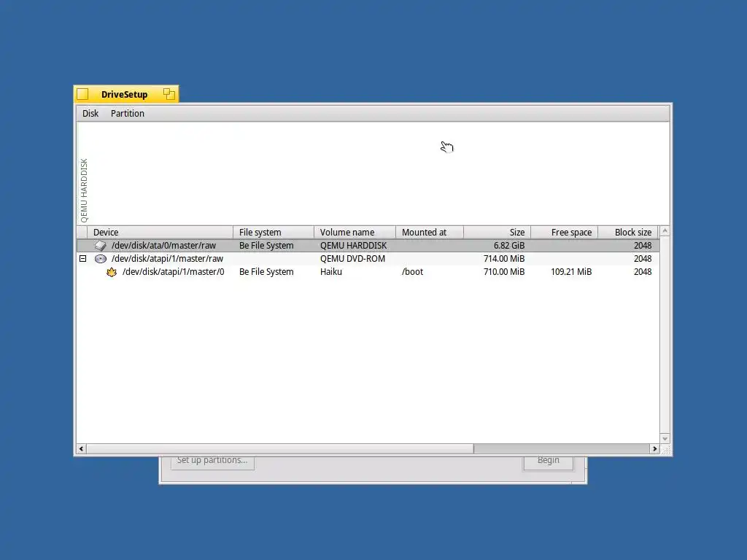Open the Partition menu

tap(127, 113)
